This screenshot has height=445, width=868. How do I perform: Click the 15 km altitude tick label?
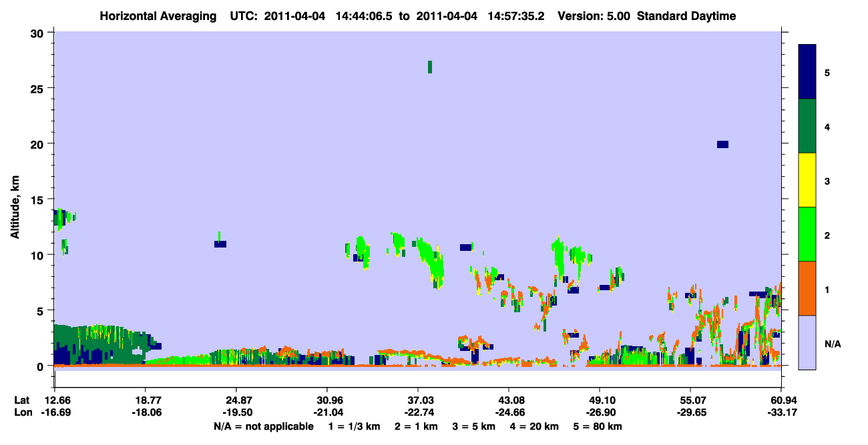tap(38, 199)
